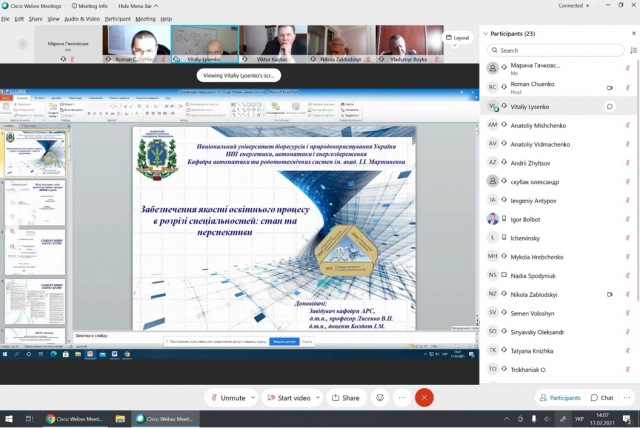Viewport: 640px width, 428px height.
Task: Show hidden system tray icons chevron
Action: pos(507,419)
